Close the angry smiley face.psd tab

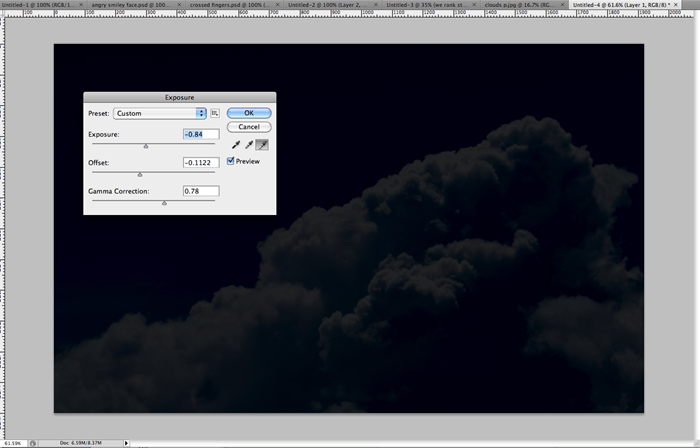pos(179,4)
